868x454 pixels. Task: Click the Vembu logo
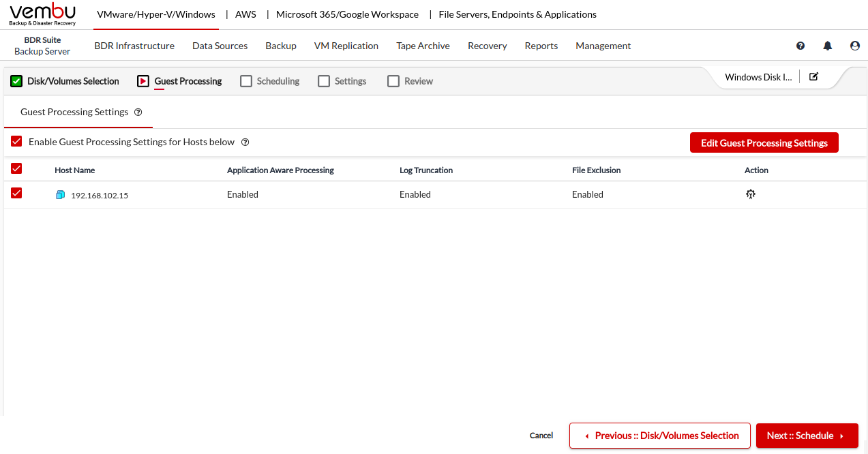coord(43,14)
